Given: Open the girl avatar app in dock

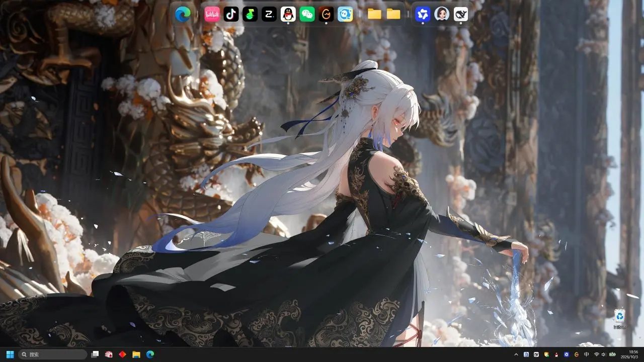Looking at the screenshot, I should click(442, 14).
